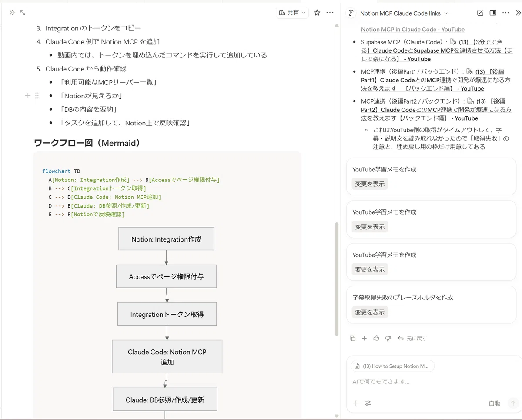Click first YouTube学習メモを作成 card title

click(x=385, y=169)
